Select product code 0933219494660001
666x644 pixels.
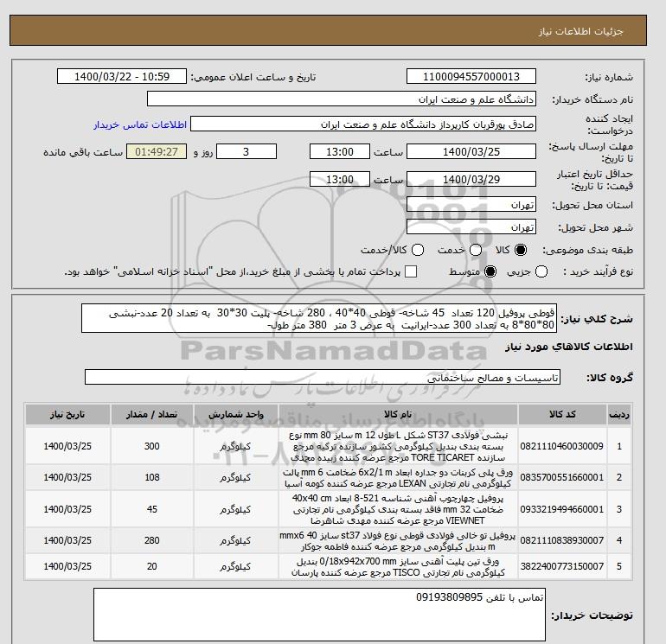pyautogui.click(x=562, y=509)
